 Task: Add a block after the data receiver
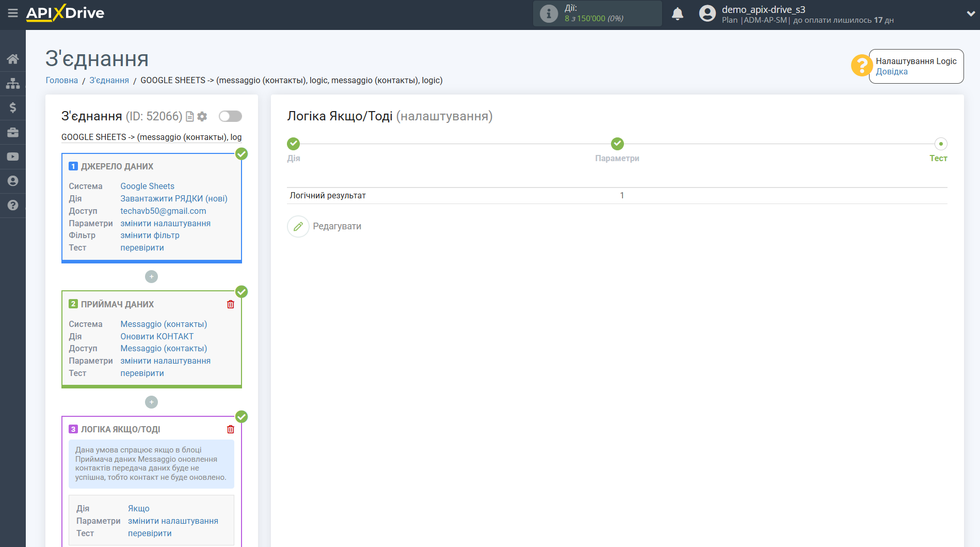point(151,402)
